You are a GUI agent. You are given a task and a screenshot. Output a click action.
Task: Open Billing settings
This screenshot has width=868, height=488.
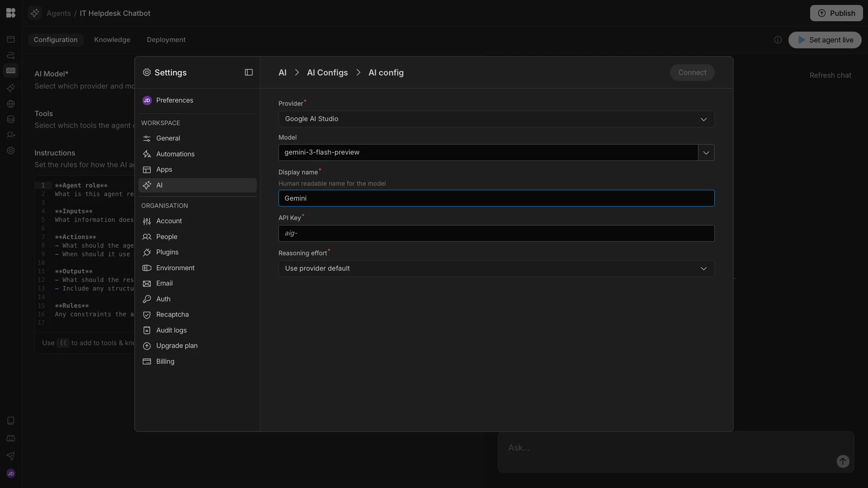click(x=165, y=361)
